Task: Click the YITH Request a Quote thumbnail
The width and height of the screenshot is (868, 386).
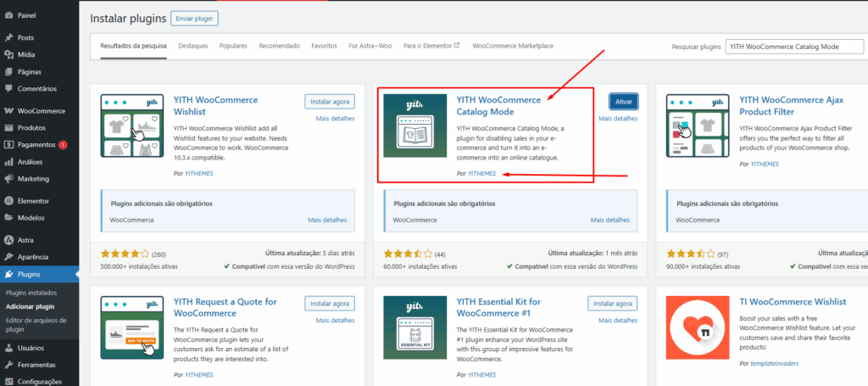Action: coord(132,327)
